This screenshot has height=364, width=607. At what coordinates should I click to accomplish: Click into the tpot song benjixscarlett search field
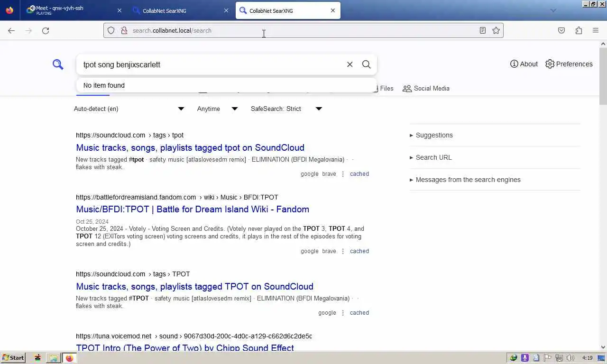click(x=211, y=64)
